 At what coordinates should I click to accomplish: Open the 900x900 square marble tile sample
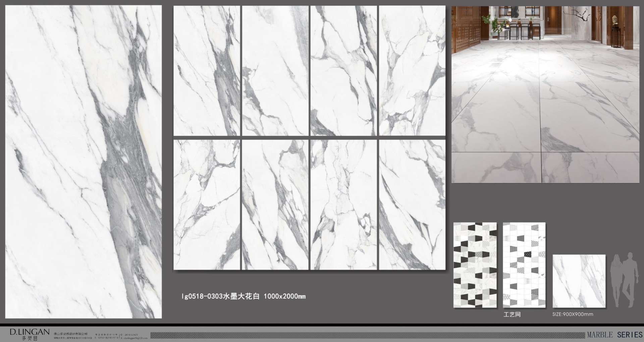[579, 281]
